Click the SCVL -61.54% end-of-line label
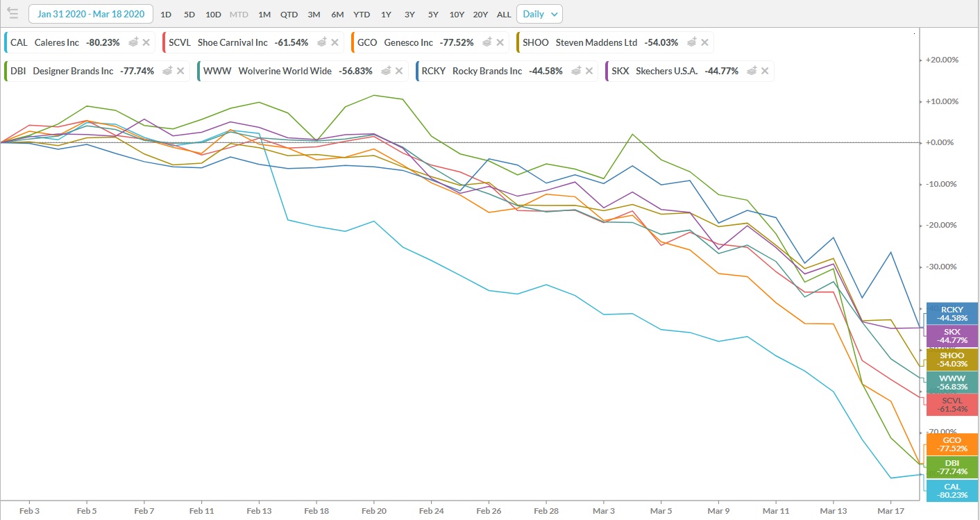Screen dimensions: 980x520 pyautogui.click(x=952, y=405)
